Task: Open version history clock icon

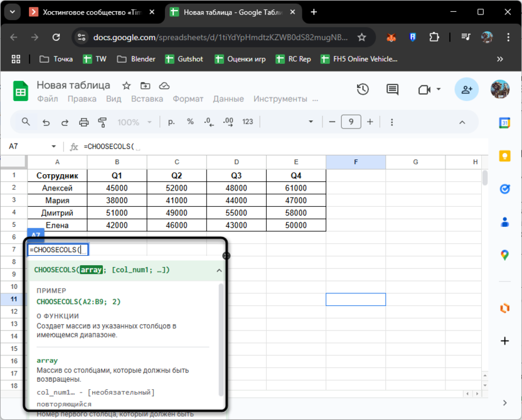Action: point(363,90)
